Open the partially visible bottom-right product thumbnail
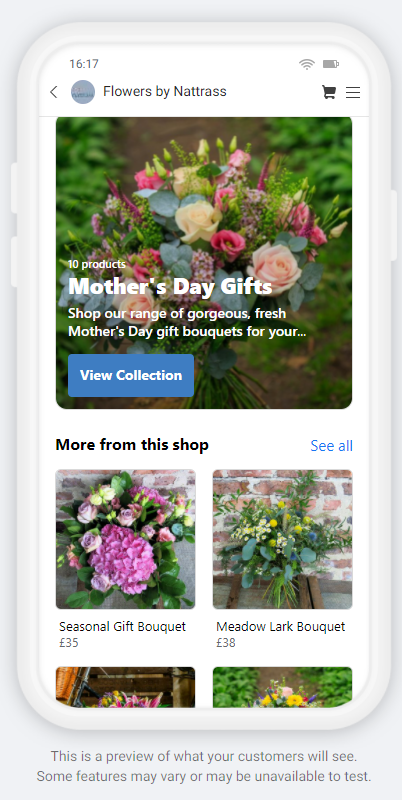The height and width of the screenshot is (800, 402). (283, 687)
